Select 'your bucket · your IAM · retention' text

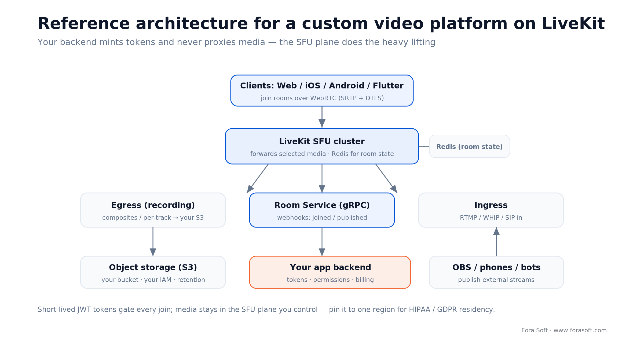[x=153, y=280]
